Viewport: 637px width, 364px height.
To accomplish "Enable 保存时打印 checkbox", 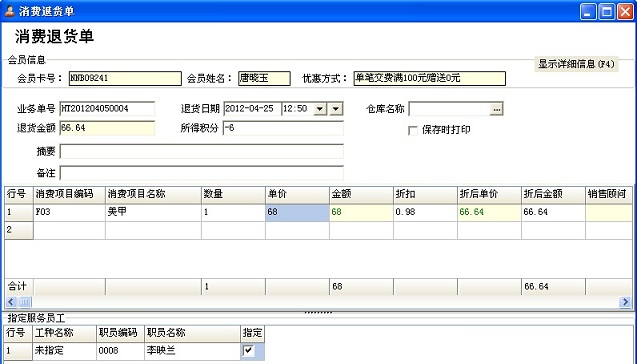I will [x=412, y=130].
